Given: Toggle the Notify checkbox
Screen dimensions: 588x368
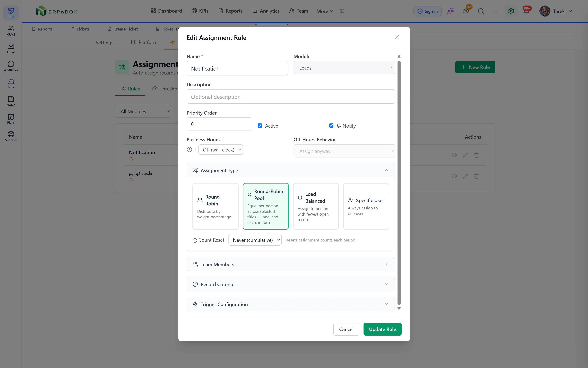Looking at the screenshot, I should coord(331,126).
